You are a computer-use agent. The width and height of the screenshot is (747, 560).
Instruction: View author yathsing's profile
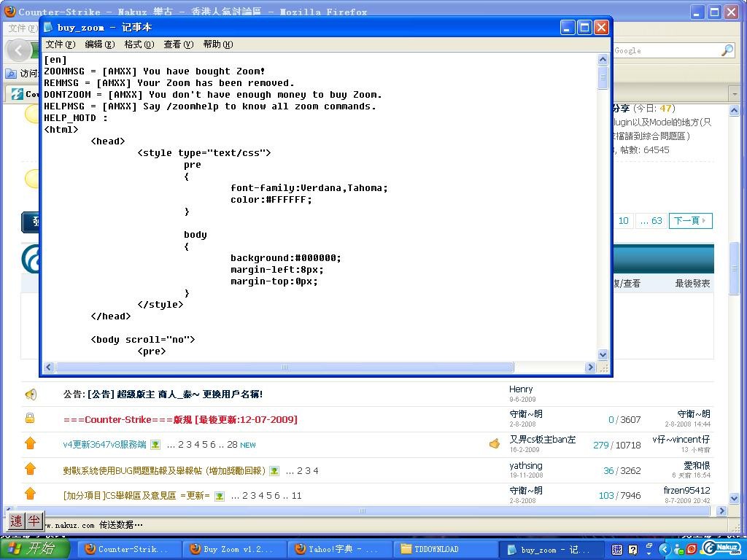525,466
